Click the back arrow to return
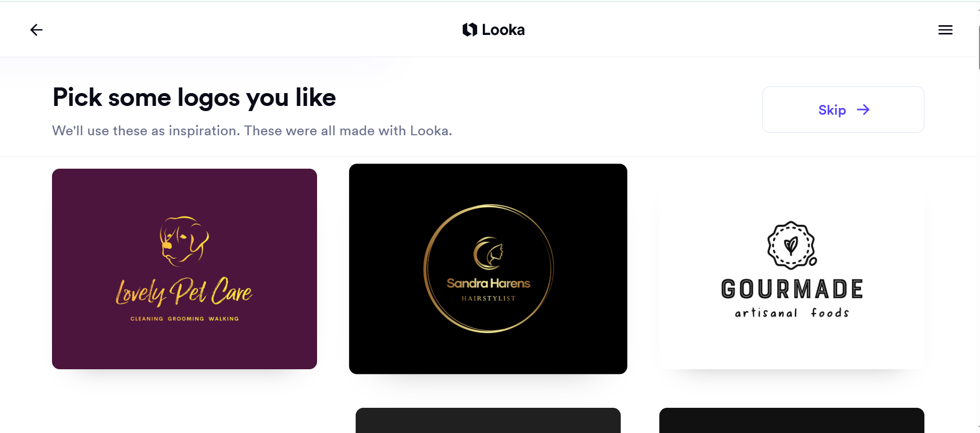980x433 pixels. 36,29
